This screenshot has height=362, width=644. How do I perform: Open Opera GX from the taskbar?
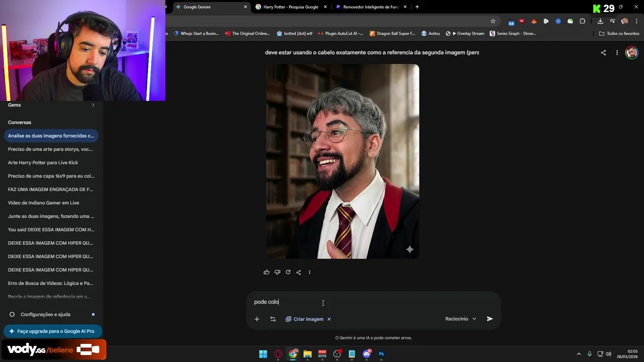point(278,354)
